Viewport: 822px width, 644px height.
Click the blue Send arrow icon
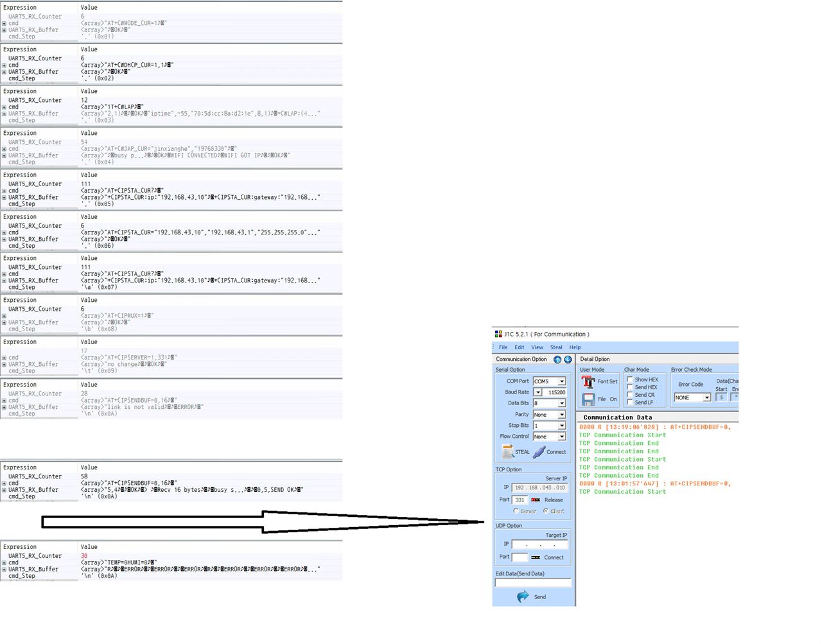pos(523,596)
